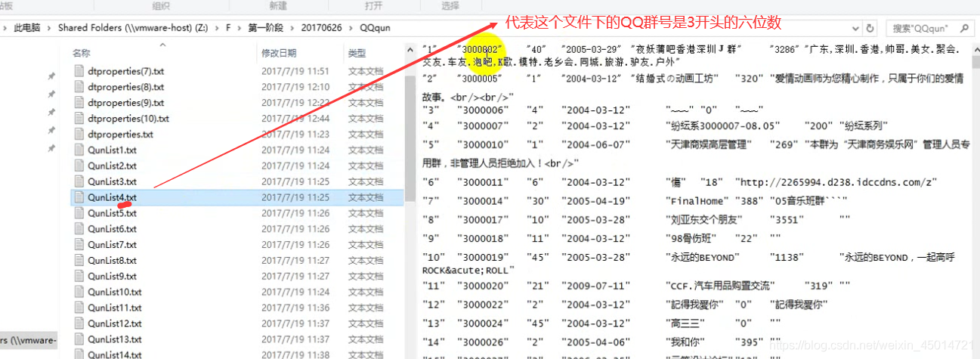This screenshot has width=980, height=359.
Task: Click the file icon of QunList13.txt
Action: [80, 339]
